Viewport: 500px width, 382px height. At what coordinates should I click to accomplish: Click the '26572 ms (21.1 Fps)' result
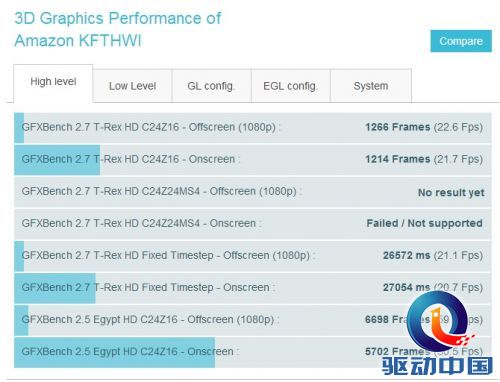[x=433, y=255]
